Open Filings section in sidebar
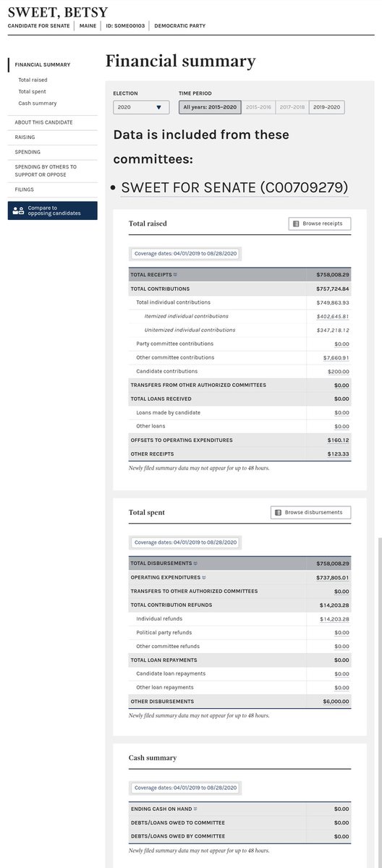 point(25,190)
